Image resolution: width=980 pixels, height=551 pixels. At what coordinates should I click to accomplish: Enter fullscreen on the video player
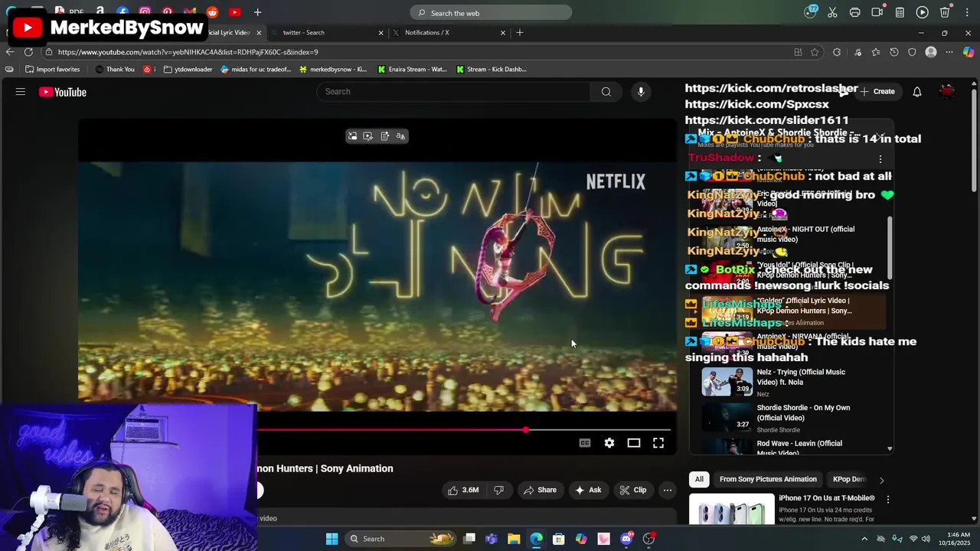658,443
